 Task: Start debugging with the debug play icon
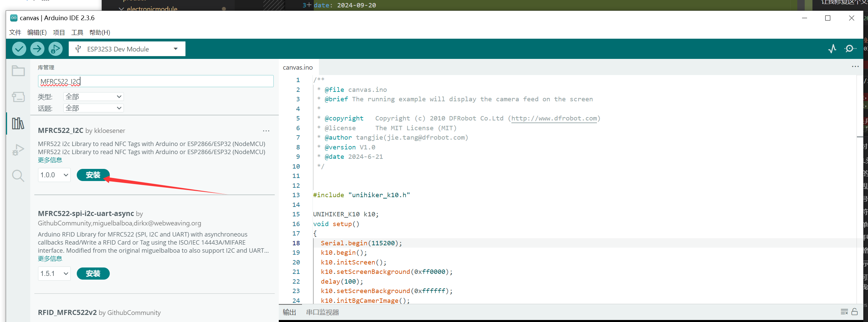(56, 49)
